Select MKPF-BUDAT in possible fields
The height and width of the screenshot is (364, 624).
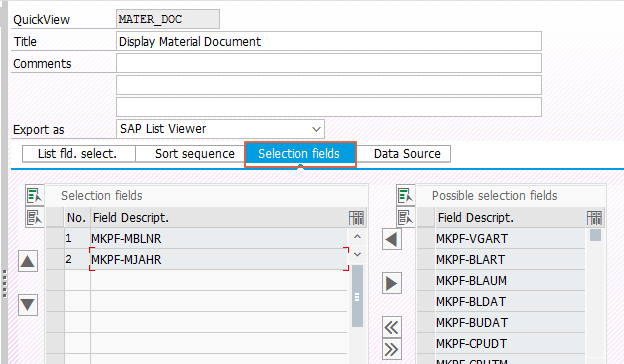tap(510, 323)
